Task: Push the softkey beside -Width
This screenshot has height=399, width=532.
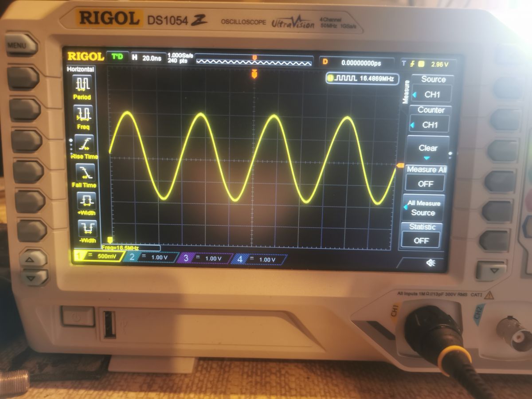Action: coord(32,231)
